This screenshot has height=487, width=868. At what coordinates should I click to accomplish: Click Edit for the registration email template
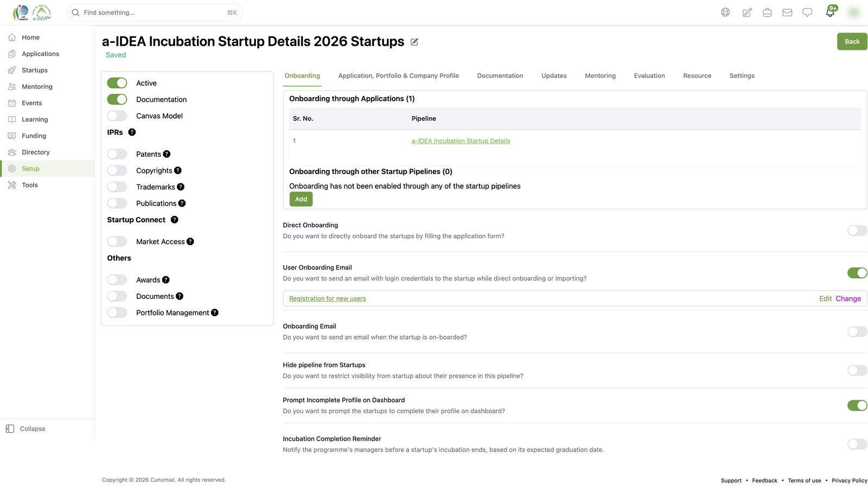click(x=825, y=299)
